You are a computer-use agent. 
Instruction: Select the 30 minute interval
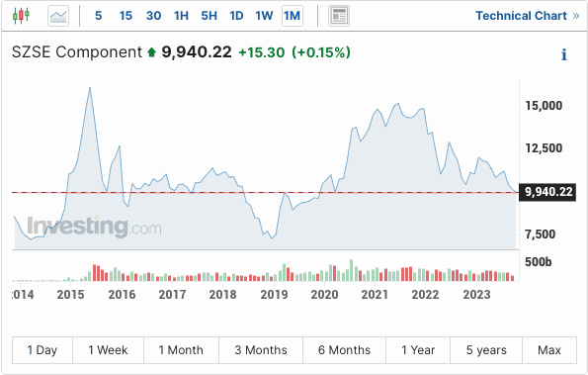153,16
